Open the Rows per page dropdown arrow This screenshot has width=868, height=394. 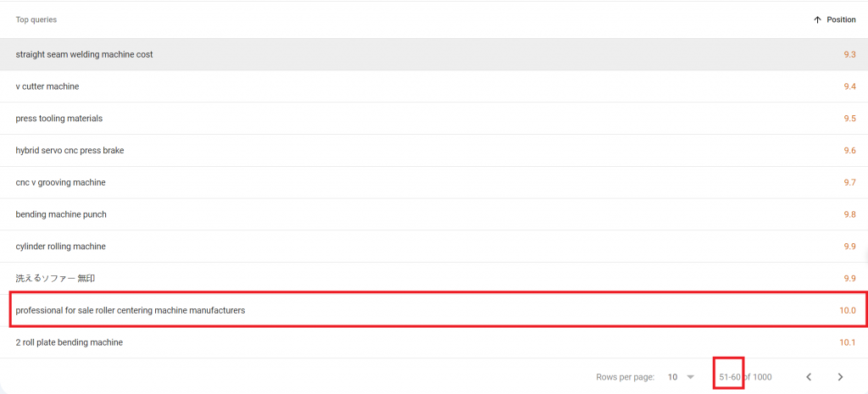pos(690,377)
